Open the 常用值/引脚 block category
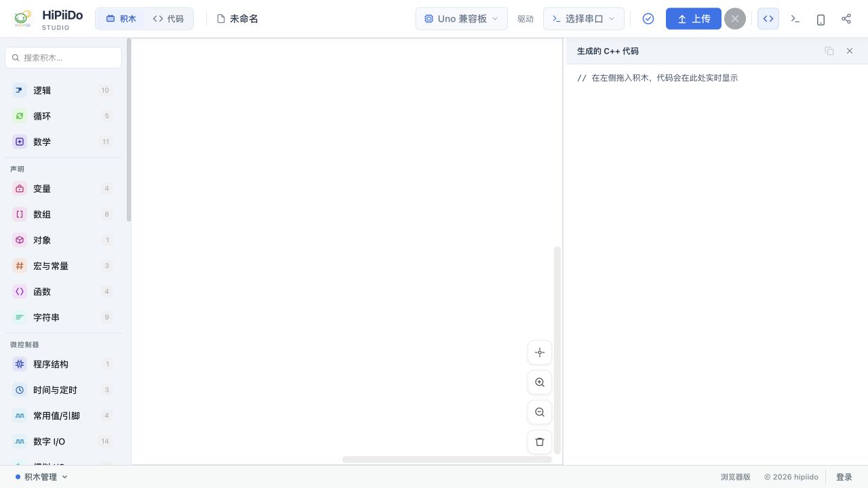Image resolution: width=868 pixels, height=488 pixels. (x=63, y=415)
